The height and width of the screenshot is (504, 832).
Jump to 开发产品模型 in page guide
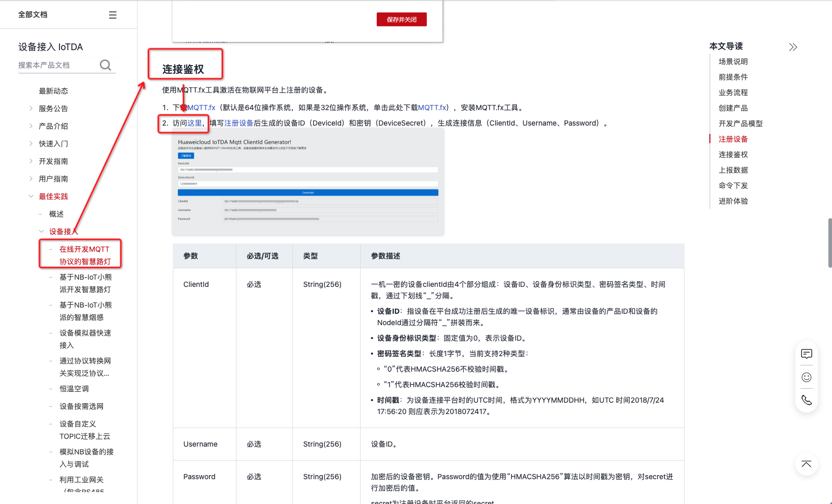point(740,124)
